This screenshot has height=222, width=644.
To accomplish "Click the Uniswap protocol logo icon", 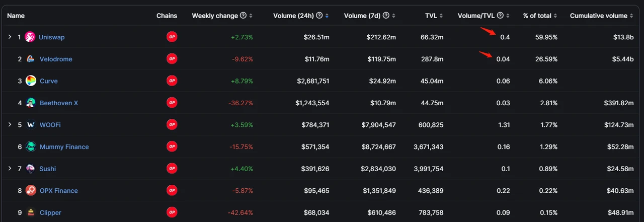I will [30, 37].
